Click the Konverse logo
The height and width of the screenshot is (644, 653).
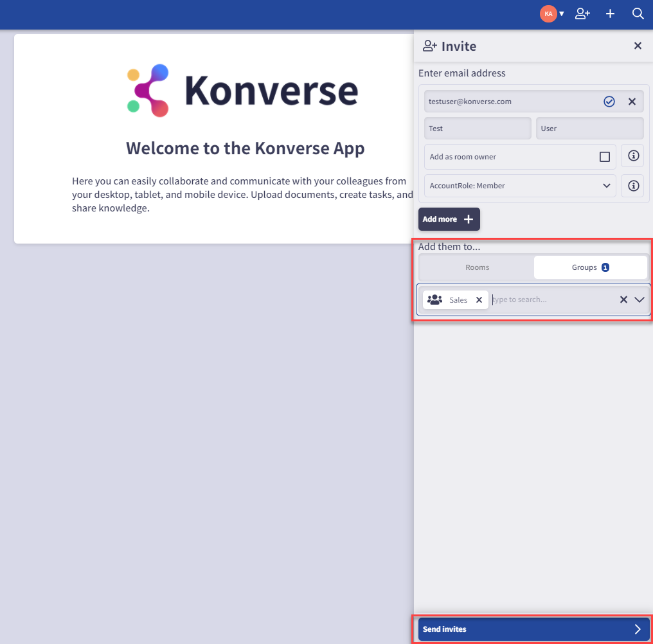[242, 91]
